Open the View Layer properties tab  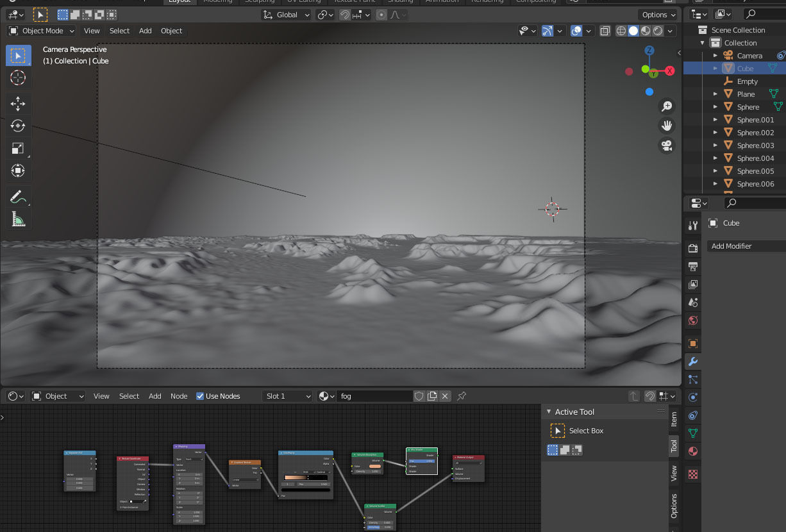click(692, 284)
